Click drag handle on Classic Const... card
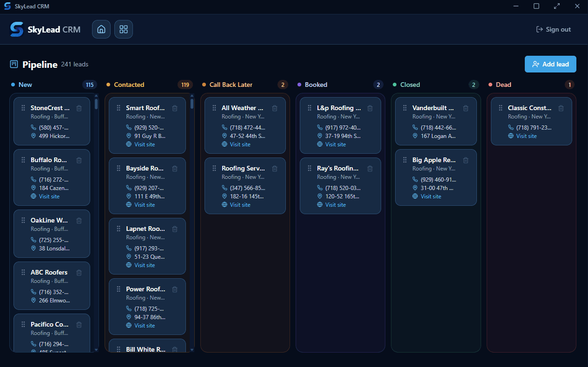The height and width of the screenshot is (367, 588). [x=501, y=108]
